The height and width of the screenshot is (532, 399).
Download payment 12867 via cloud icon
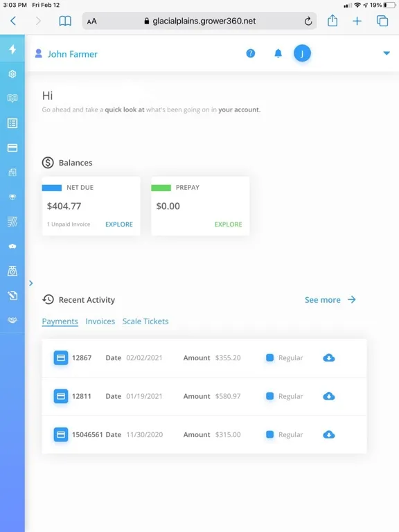pos(329,357)
